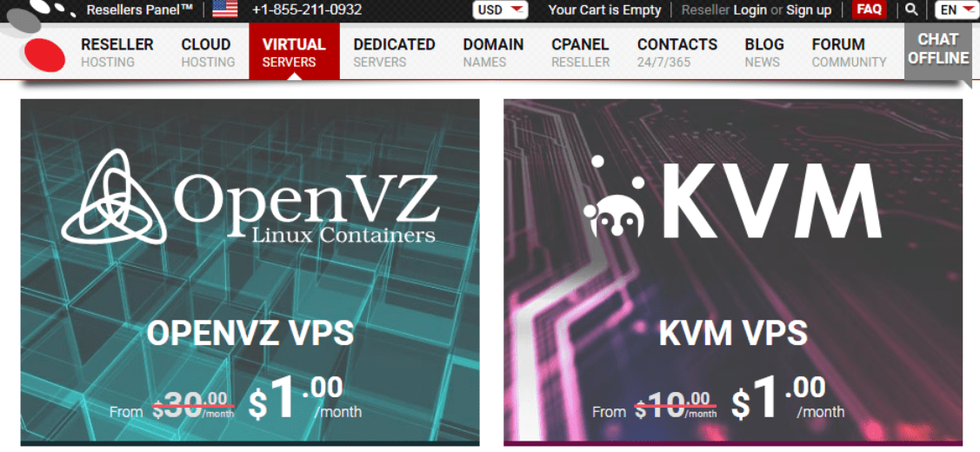
Task: Open the FAQ red badge
Action: pyautogui.click(x=869, y=10)
